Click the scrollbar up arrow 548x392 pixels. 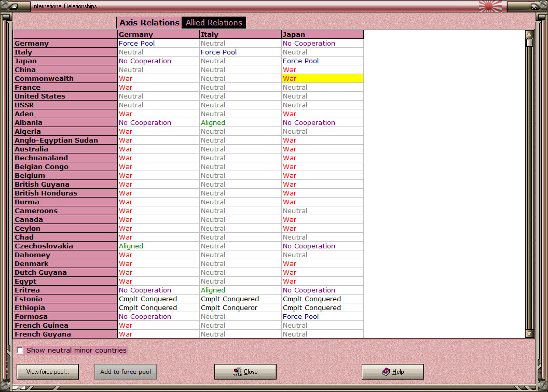[x=529, y=34]
